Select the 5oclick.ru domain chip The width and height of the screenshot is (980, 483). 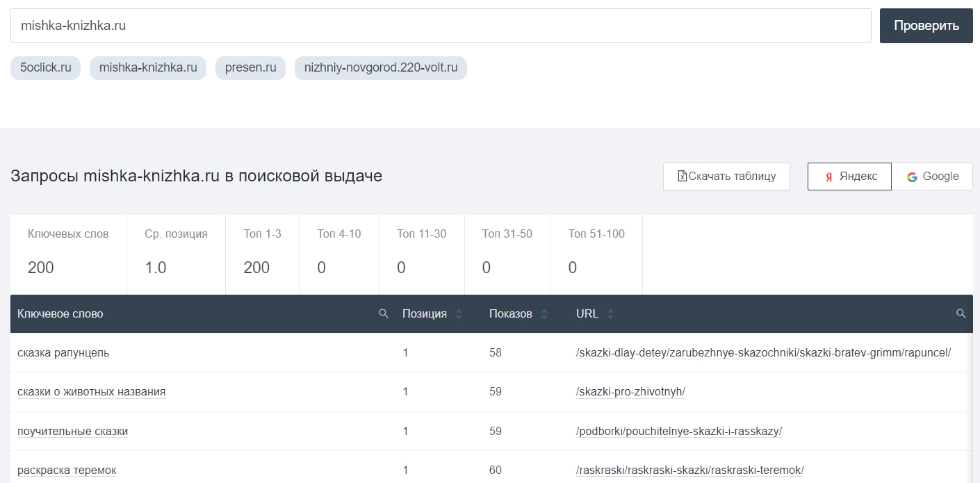(46, 68)
